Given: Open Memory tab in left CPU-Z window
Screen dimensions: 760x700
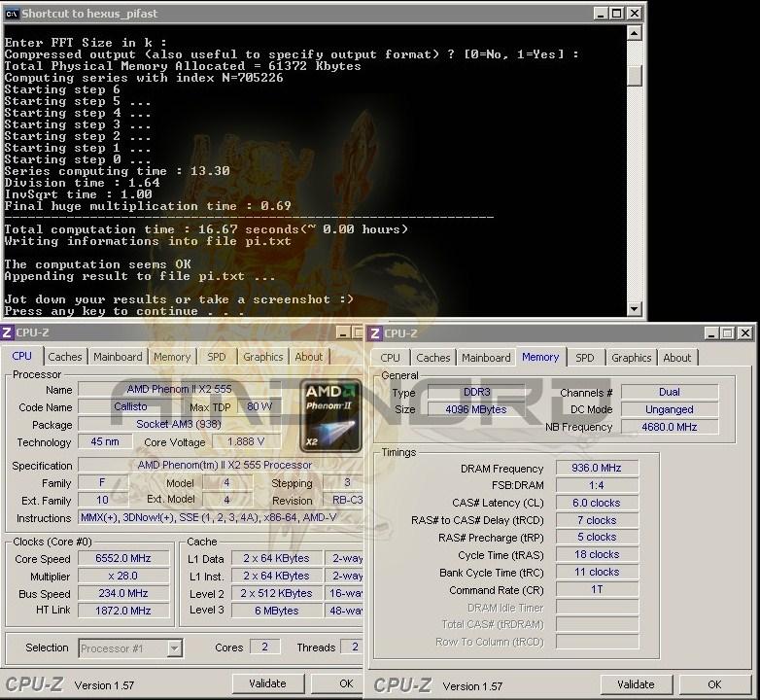Looking at the screenshot, I should 172,357.
